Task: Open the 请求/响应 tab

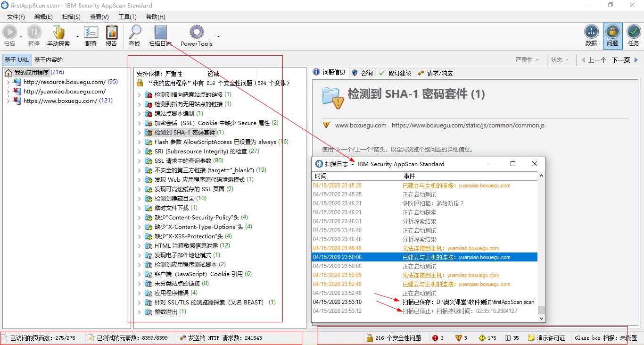Action: (x=435, y=73)
